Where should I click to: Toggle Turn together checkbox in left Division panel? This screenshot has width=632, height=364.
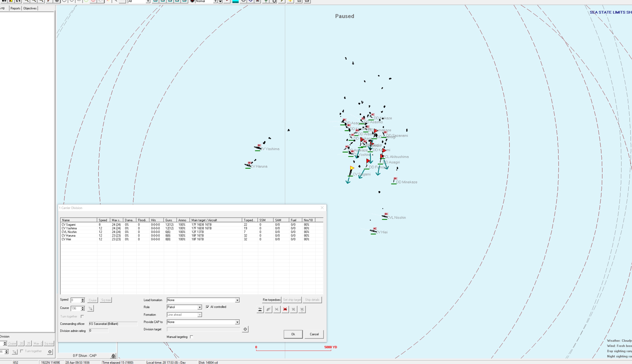pyautogui.click(x=22, y=351)
